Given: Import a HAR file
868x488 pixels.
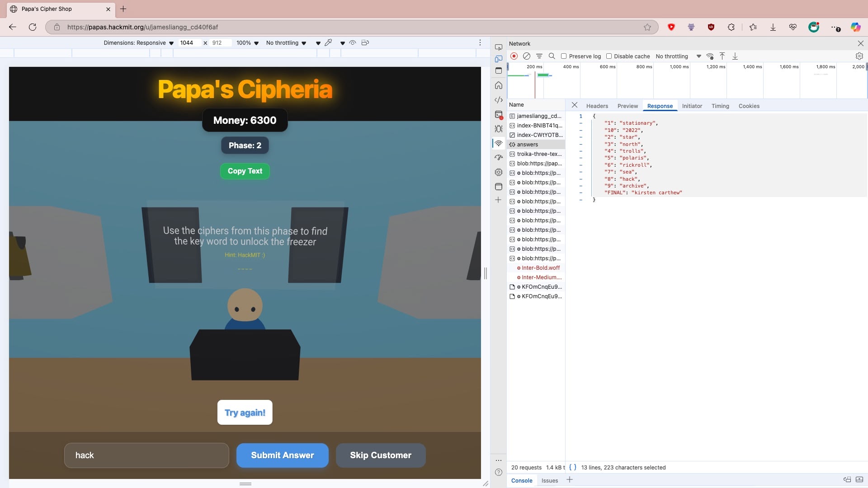Looking at the screenshot, I should 722,56.
